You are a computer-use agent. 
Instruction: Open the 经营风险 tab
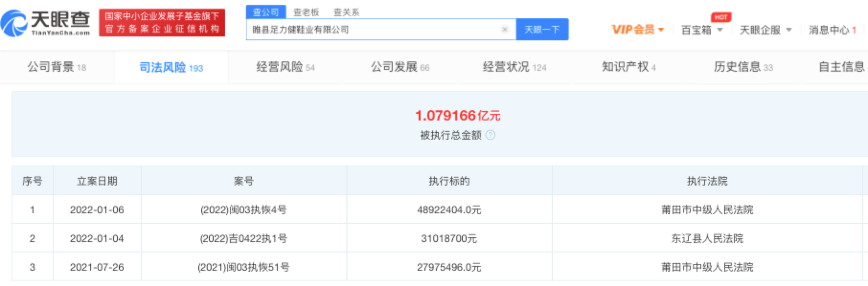285,67
